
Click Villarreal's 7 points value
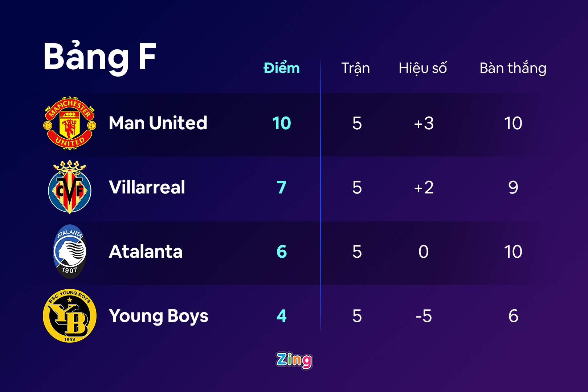tap(282, 187)
